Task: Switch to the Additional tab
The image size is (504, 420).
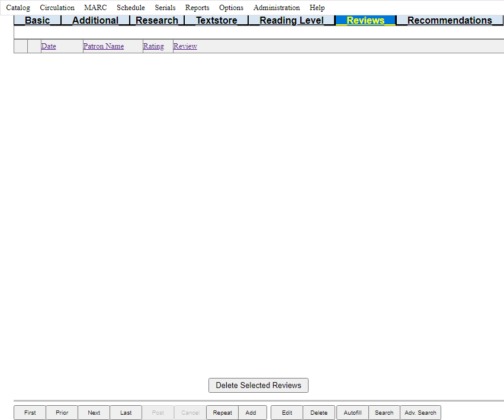Action: tap(95, 21)
